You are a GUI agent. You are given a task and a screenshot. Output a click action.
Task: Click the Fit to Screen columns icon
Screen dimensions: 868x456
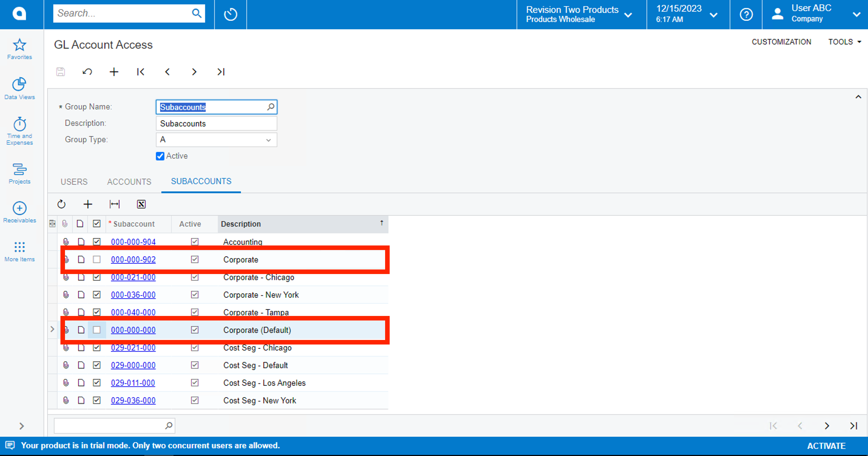114,204
